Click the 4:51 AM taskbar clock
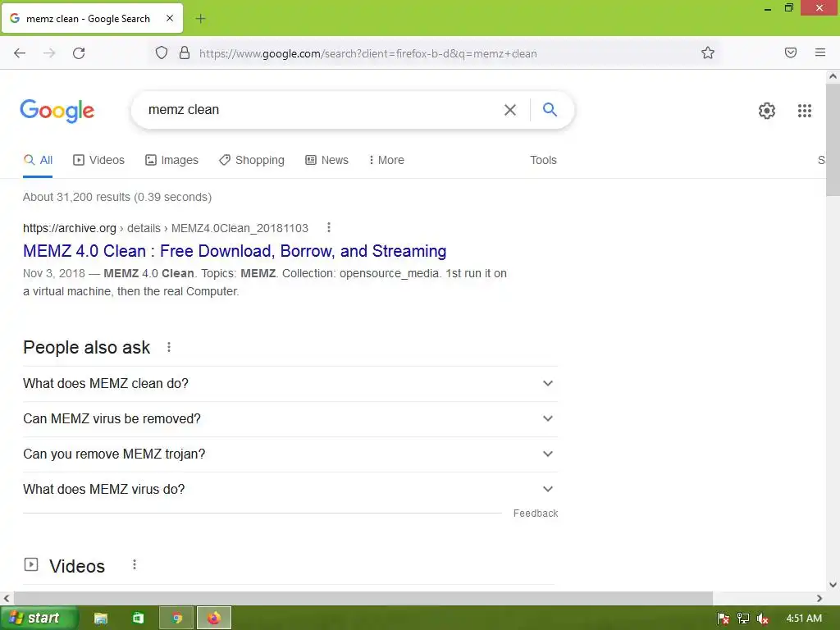 coord(804,619)
